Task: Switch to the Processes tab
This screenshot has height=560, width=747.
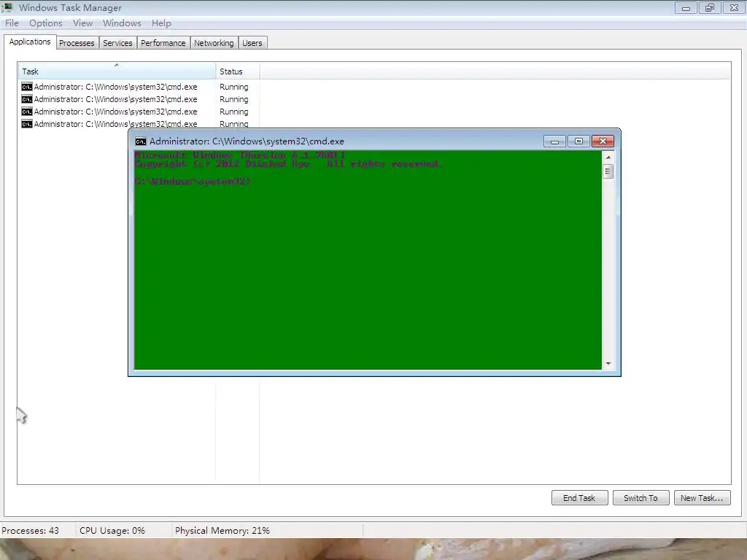Action: point(77,43)
